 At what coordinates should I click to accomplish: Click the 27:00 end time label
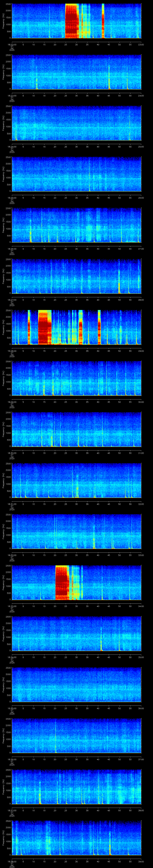click(x=141, y=249)
